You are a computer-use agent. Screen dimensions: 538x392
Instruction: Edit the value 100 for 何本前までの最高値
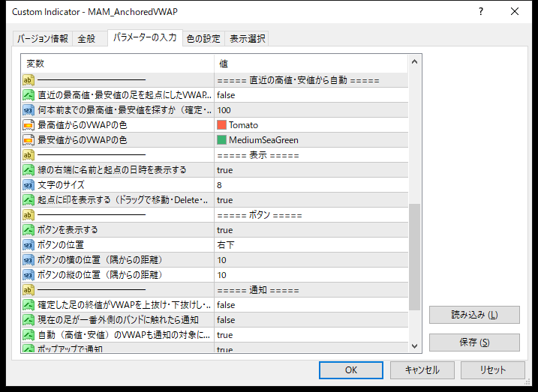[311, 110]
